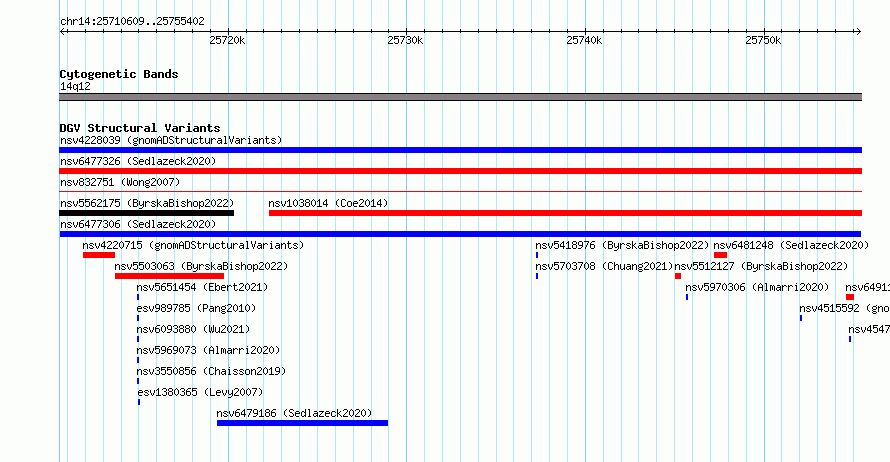The width and height of the screenshot is (890, 462).
Task: Open the nsv6481248 (Sedlazeck2020) label
Action: [791, 245]
